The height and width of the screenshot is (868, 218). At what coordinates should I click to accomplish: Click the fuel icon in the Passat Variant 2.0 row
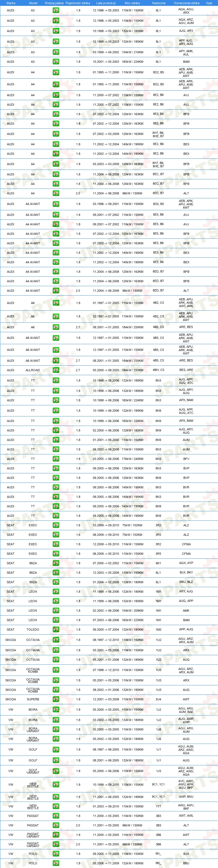pos(56,844)
